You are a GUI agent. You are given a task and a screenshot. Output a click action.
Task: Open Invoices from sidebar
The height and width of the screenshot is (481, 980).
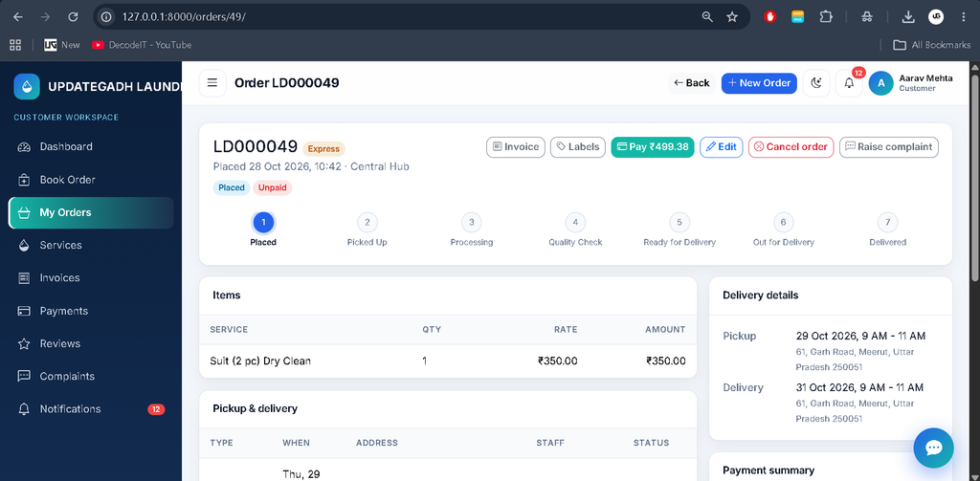click(x=91, y=278)
